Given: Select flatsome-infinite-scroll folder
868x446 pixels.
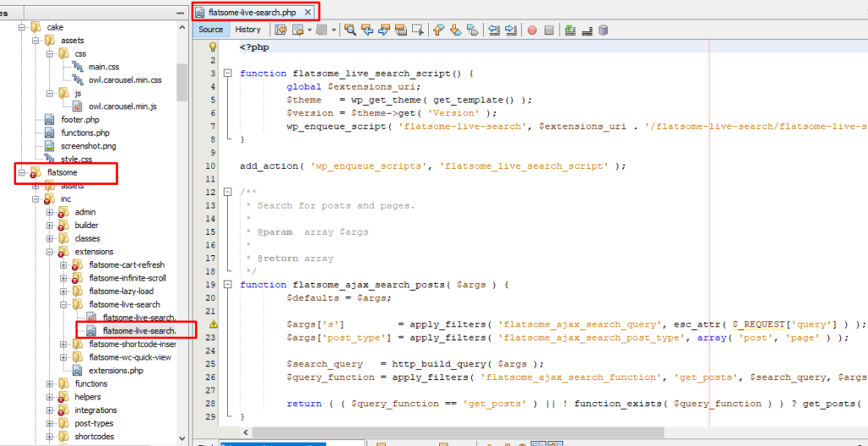Looking at the screenshot, I should 127,277.
